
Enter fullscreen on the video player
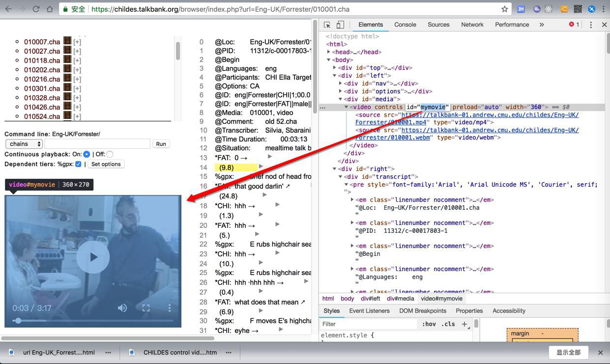146,308
